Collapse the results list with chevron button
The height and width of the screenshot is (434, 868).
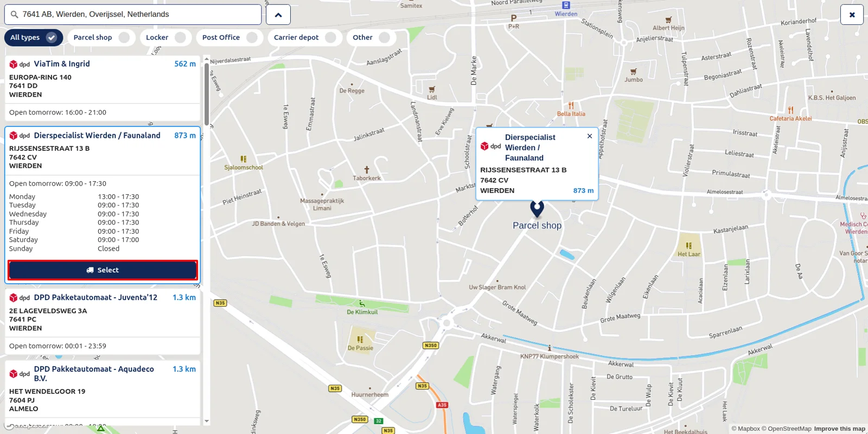(x=278, y=15)
